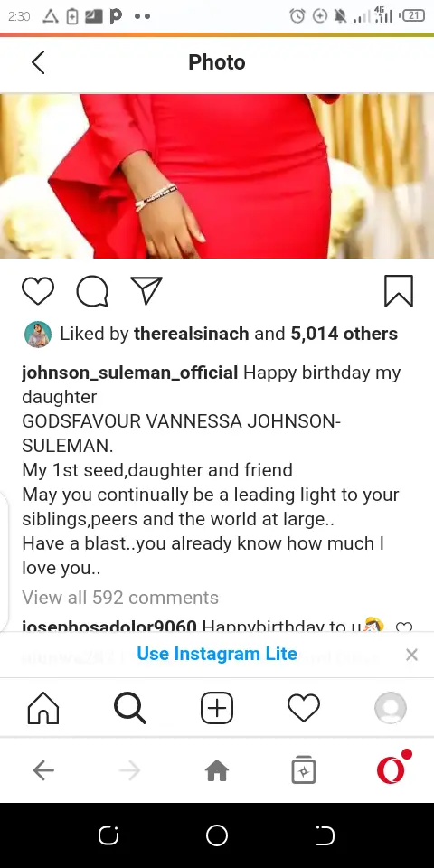This screenshot has width=434, height=868.
Task: Dismiss the Instagram Lite banner
Action: tap(411, 655)
